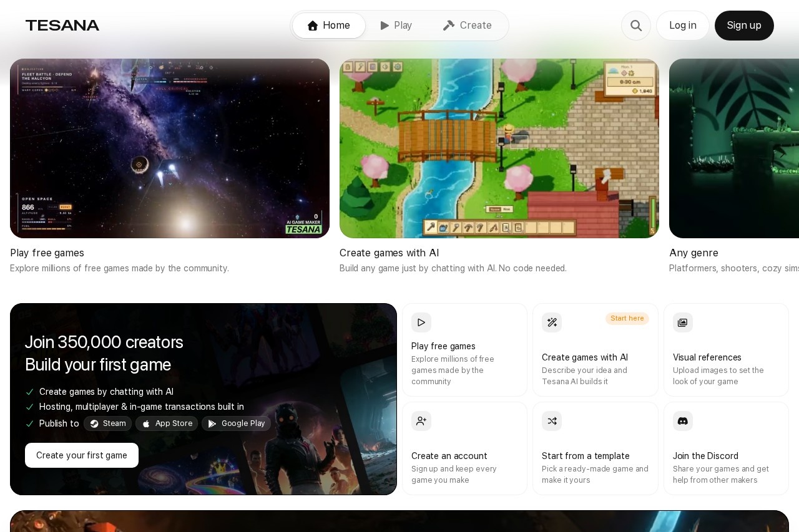Click 'Share your games and get help' description

pos(721,475)
